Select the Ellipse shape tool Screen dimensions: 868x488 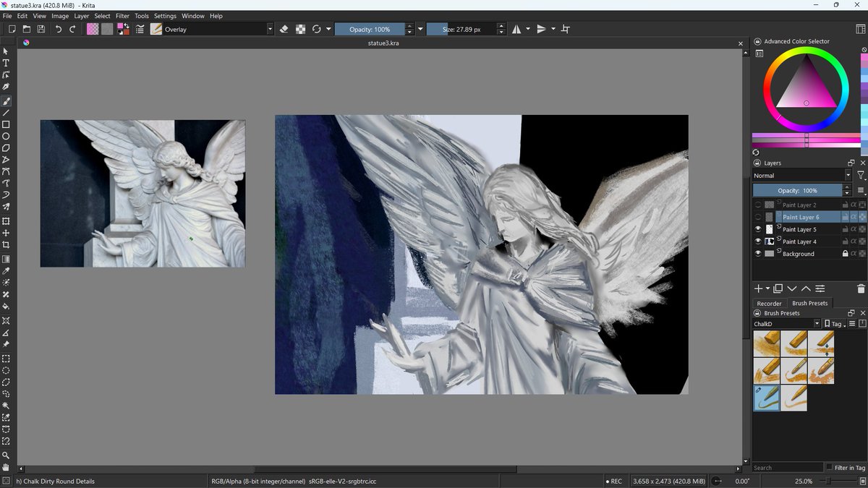tap(6, 136)
